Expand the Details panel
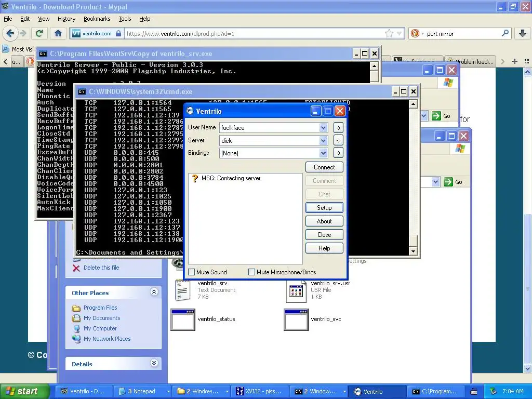 click(154, 363)
